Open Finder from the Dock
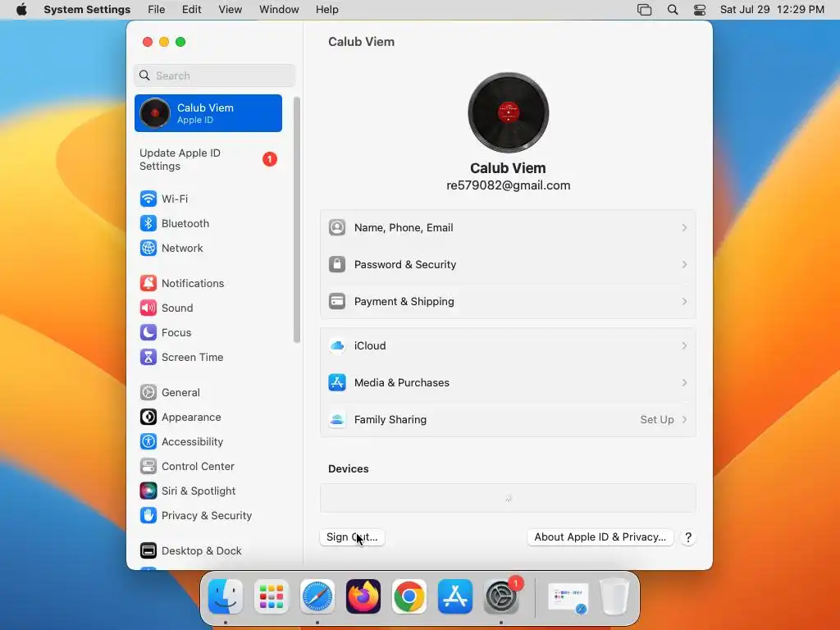840x630 pixels. tap(226, 596)
